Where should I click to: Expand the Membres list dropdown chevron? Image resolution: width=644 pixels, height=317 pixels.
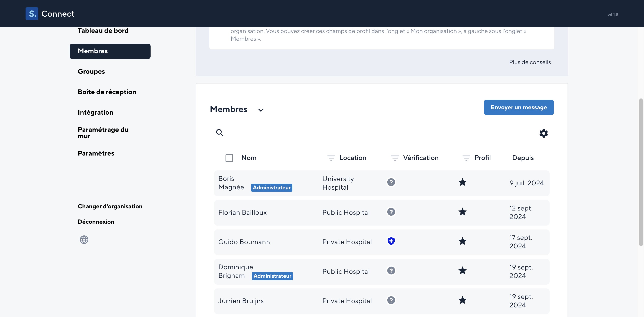(260, 110)
